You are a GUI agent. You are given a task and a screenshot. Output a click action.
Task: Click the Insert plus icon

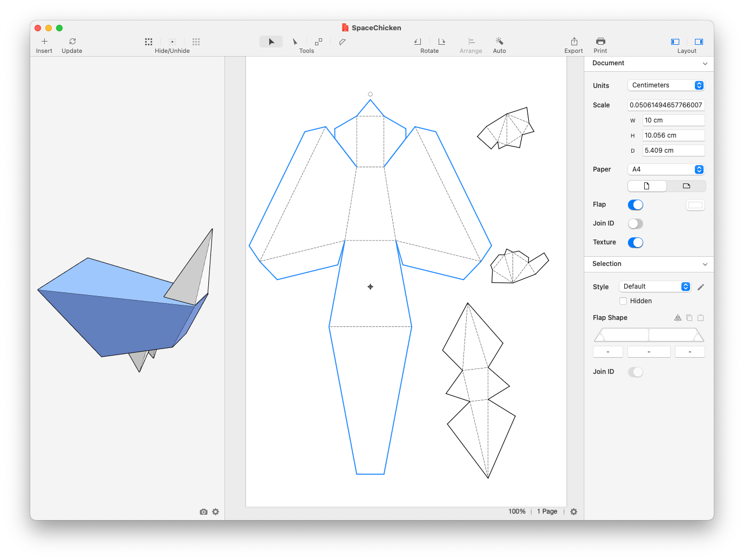[x=44, y=42]
